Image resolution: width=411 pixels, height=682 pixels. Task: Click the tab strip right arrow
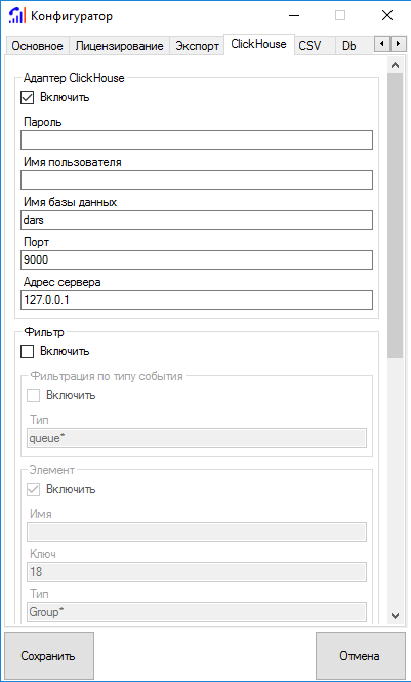(x=398, y=44)
